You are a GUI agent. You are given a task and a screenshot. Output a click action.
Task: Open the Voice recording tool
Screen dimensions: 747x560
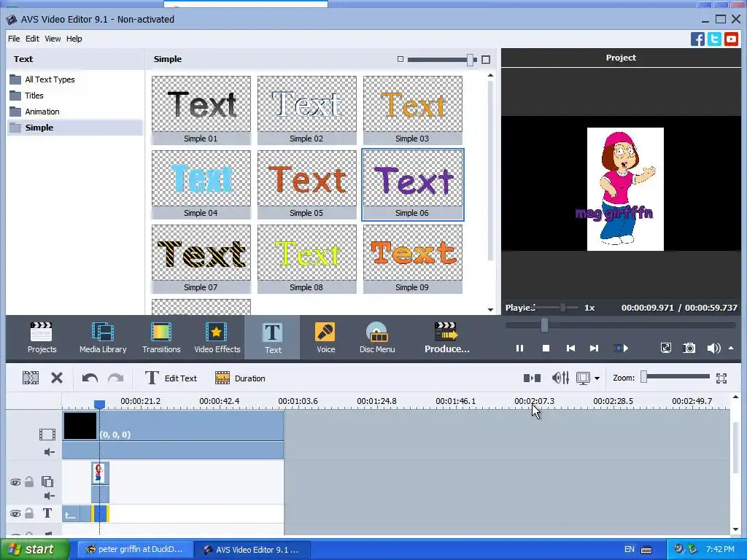click(325, 337)
